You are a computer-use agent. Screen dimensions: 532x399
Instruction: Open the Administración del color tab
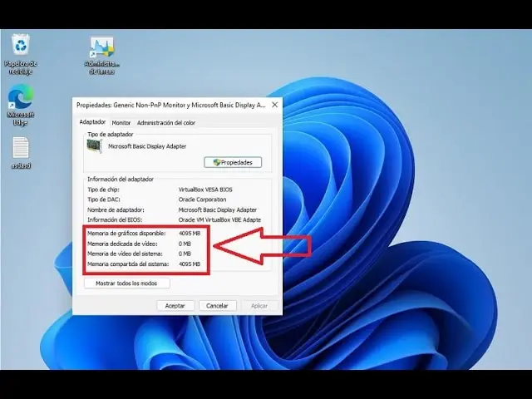[x=166, y=123]
